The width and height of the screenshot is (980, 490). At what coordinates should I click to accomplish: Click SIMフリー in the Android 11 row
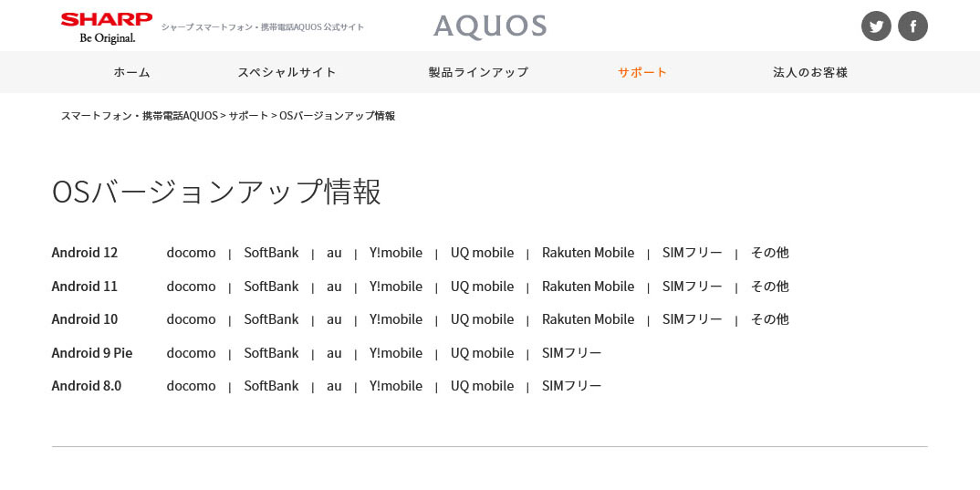(692, 287)
